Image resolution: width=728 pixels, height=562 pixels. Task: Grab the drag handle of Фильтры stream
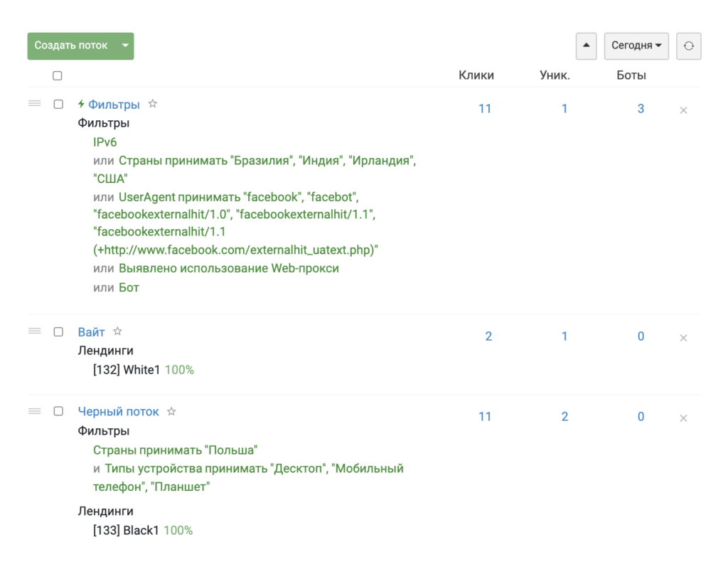[x=34, y=104]
